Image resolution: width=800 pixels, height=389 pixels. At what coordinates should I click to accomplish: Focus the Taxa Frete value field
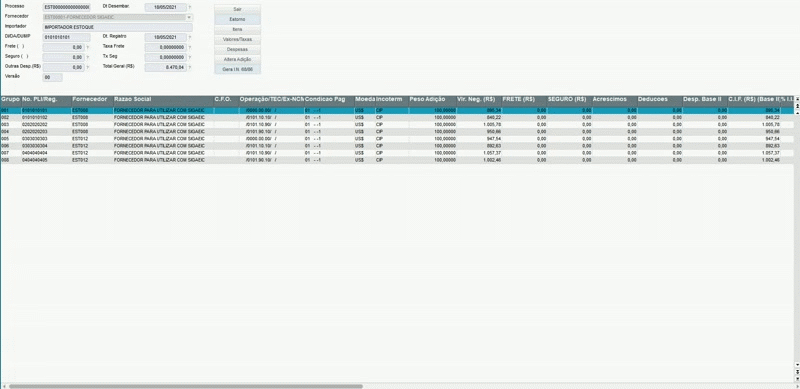165,47
